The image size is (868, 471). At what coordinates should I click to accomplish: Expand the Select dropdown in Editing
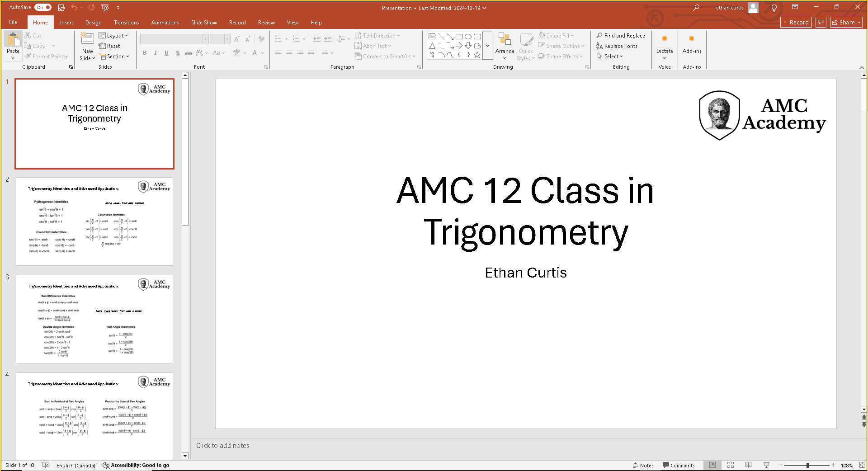click(610, 57)
